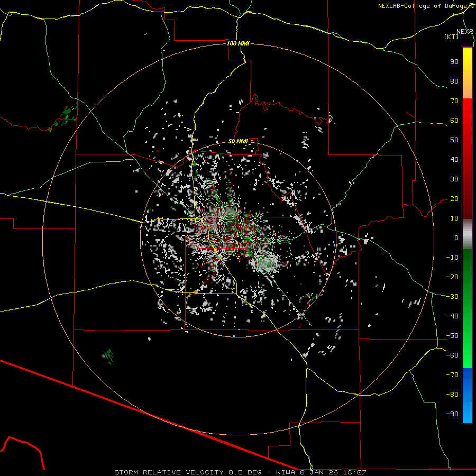The height and width of the screenshot is (476, 476).
Task: Click the 30 value on the color scale
Action: coord(454,179)
